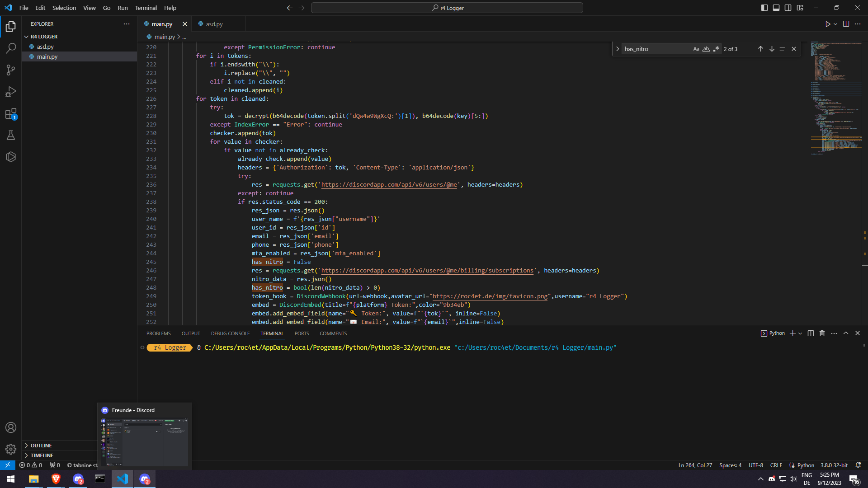Switch to the PROBLEMS panel tab
The width and height of the screenshot is (868, 488).
tap(158, 333)
